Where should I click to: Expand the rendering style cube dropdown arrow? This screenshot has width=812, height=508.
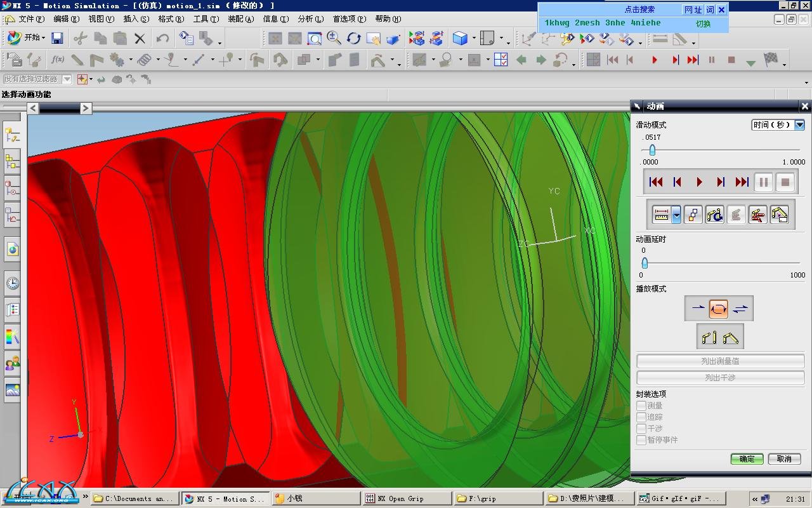coord(473,39)
